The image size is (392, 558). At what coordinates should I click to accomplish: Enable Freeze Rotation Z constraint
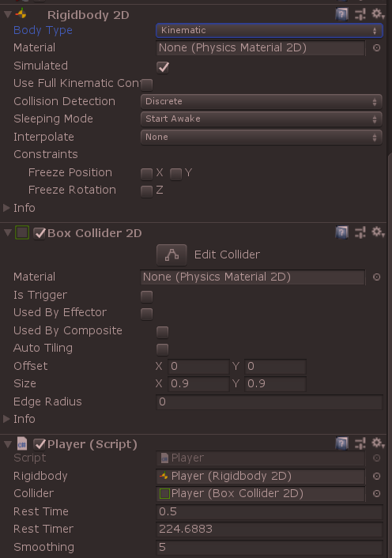coord(146,191)
